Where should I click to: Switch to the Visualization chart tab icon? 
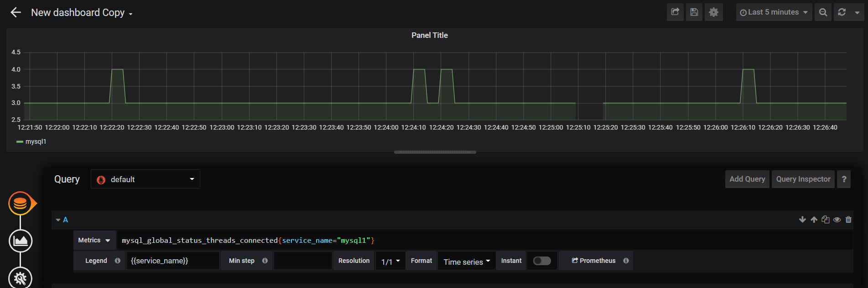[x=21, y=241]
